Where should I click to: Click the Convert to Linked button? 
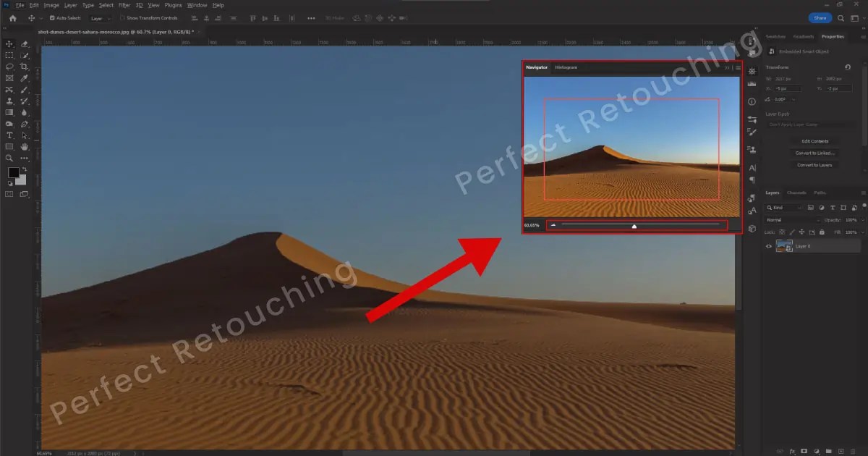[x=815, y=152]
